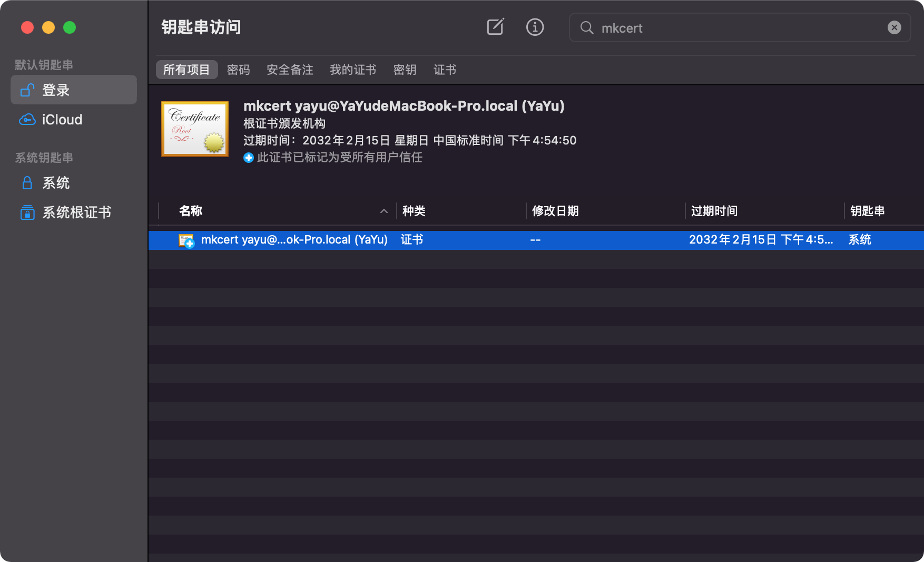924x562 pixels.
Task: Click the 证书 cell in the mkcert row
Action: (x=412, y=240)
